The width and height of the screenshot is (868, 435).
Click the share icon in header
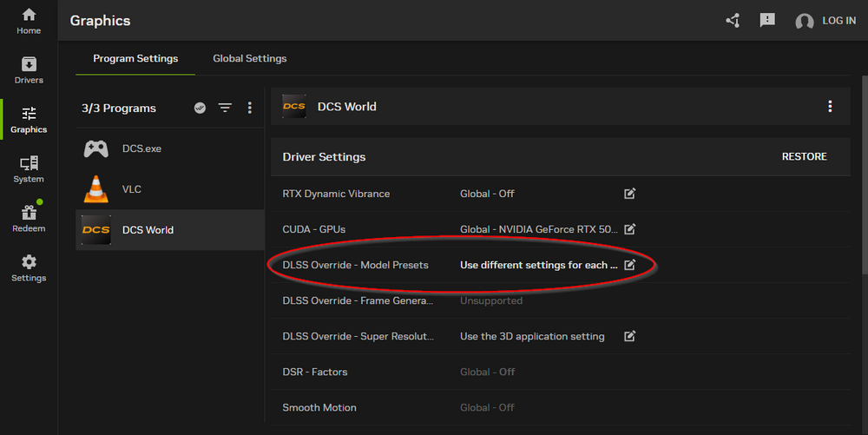coord(733,20)
